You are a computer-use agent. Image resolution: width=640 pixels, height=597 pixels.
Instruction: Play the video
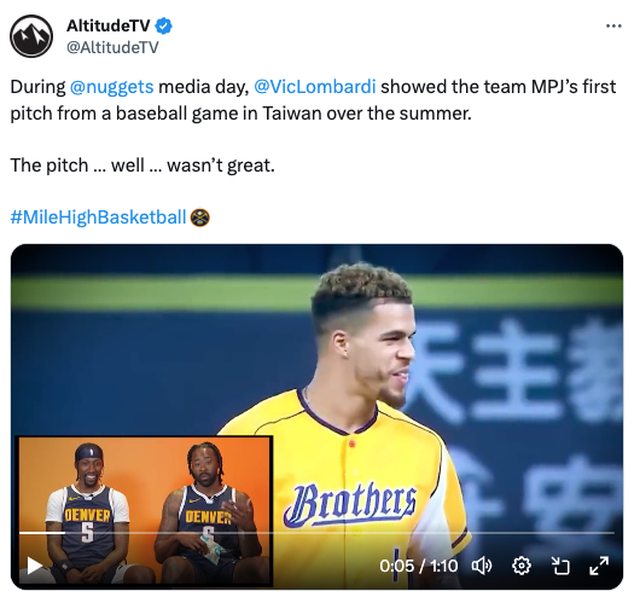34,565
